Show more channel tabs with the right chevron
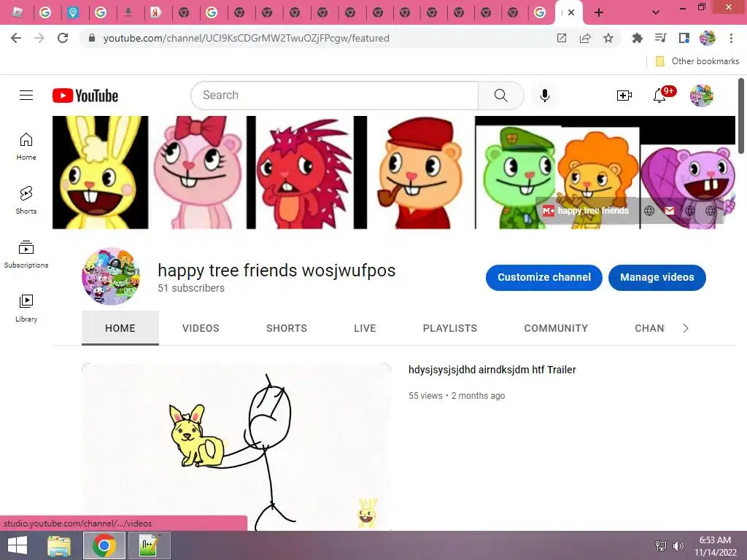Screen dimensions: 747x560 686,328
